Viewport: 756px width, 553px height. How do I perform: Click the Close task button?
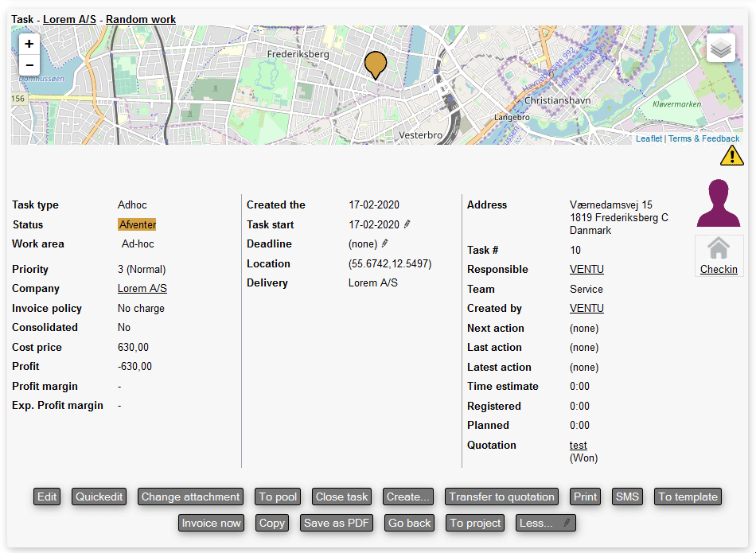point(341,497)
